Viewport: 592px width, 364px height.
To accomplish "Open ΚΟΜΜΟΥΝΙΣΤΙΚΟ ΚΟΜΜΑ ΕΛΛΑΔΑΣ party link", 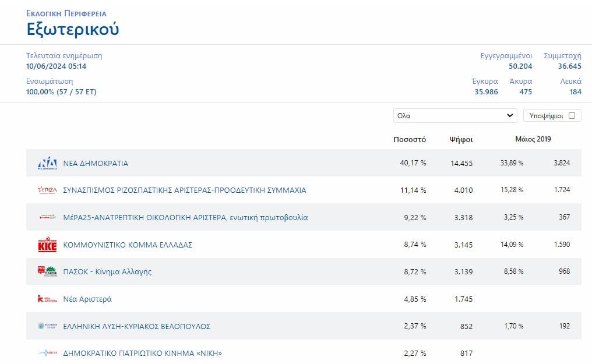I will click(128, 245).
